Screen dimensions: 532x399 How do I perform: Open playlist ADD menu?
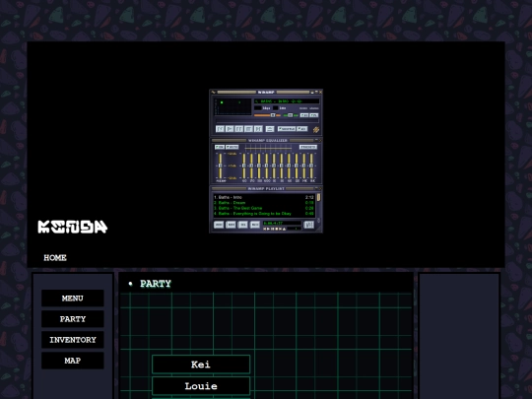tap(219, 225)
